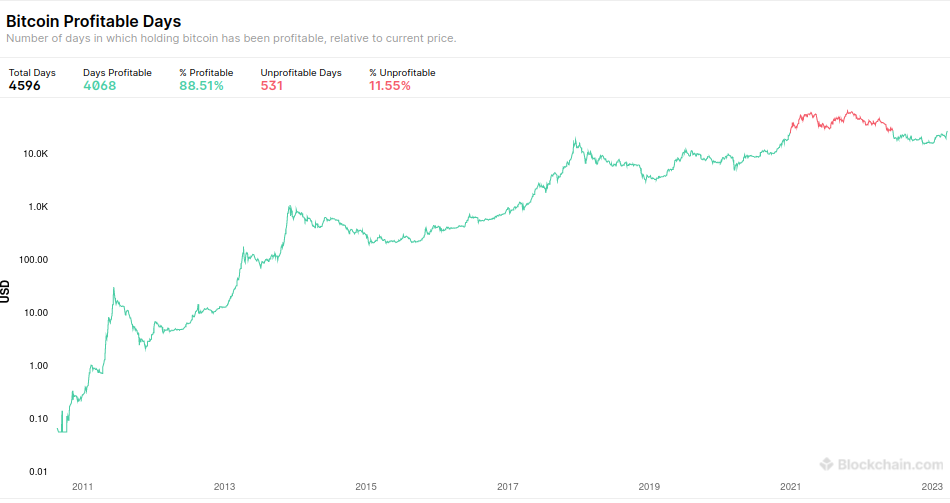Pick the 2017 label on x-axis
This screenshot has height=503, width=950.
(x=508, y=487)
